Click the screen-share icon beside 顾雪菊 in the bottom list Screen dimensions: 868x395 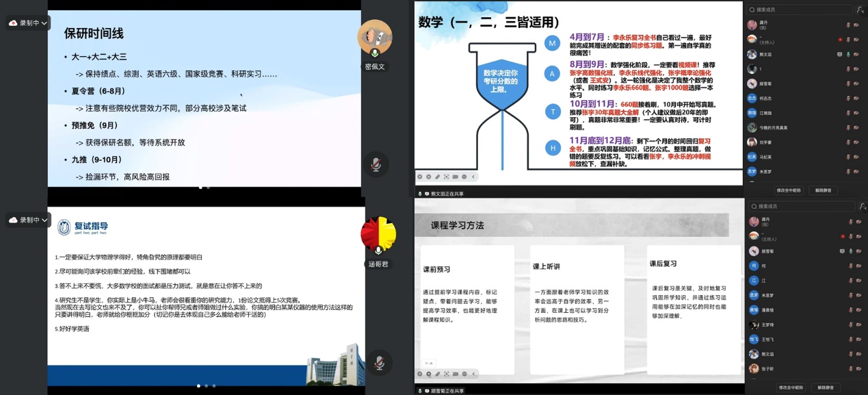tap(841, 251)
